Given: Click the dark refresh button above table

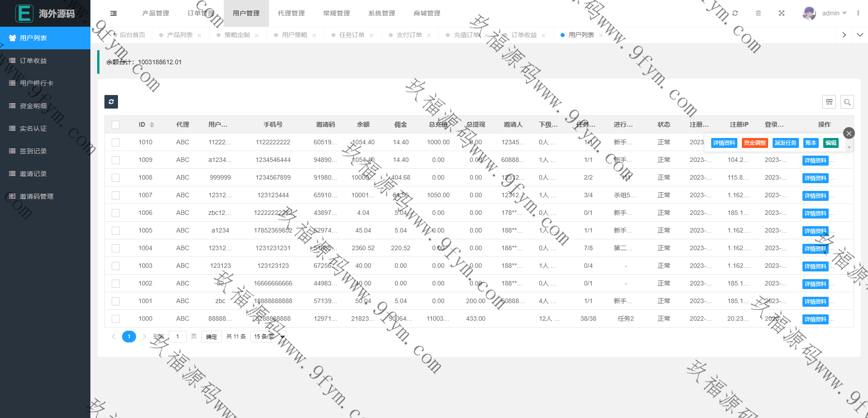Looking at the screenshot, I should (111, 102).
